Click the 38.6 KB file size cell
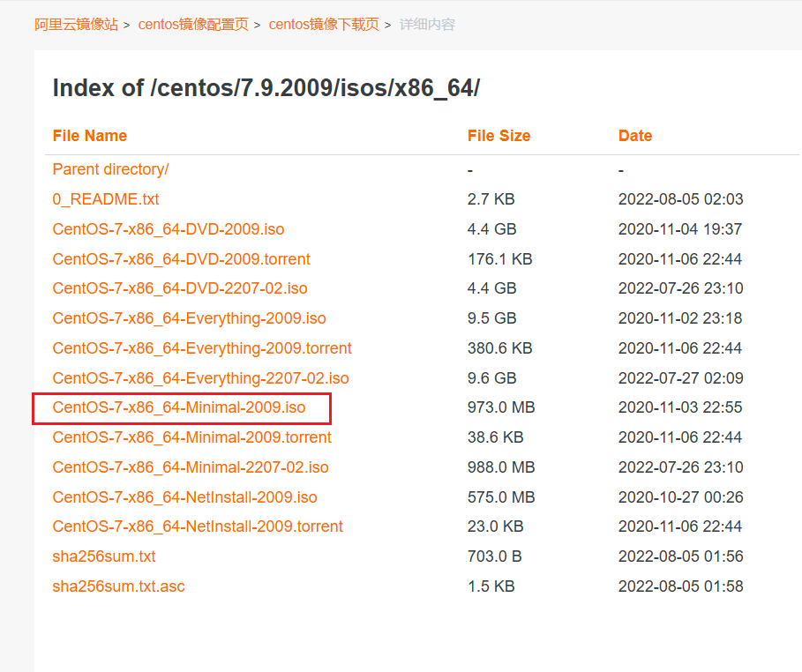Viewport: 802px width, 672px height. [x=496, y=437]
